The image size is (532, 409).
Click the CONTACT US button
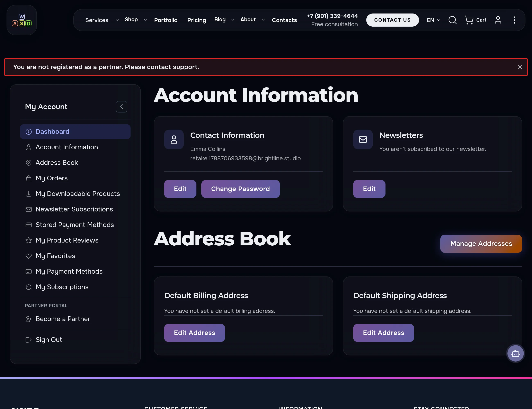392,20
